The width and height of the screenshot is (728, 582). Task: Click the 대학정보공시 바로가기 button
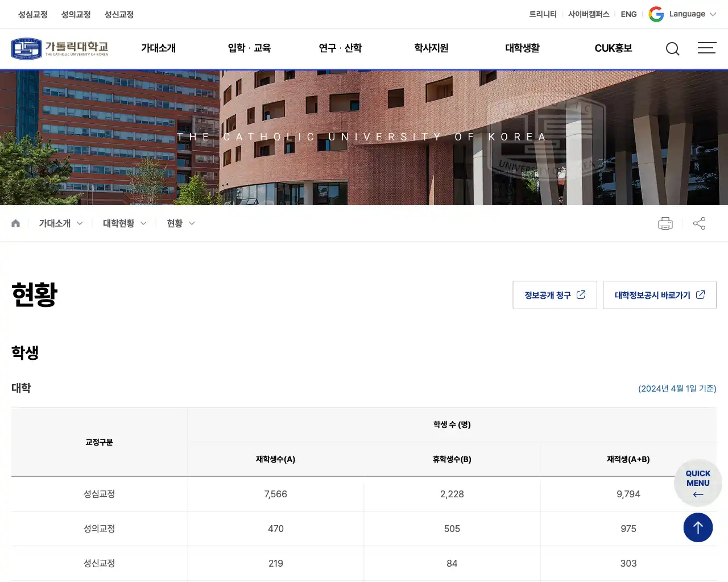tap(660, 295)
